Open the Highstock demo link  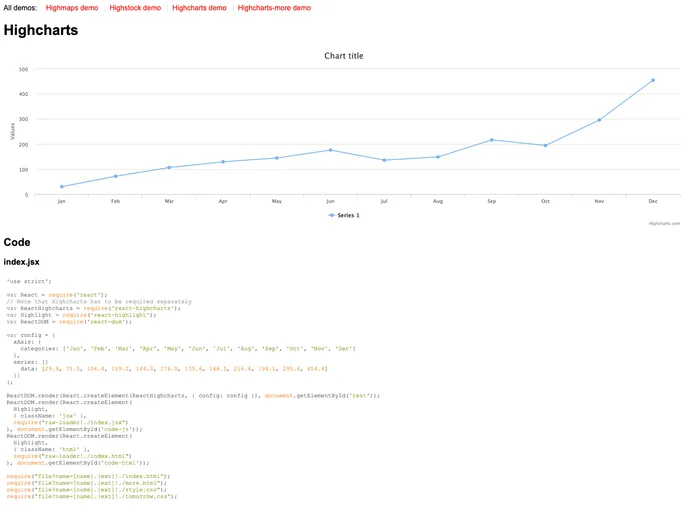135,8
